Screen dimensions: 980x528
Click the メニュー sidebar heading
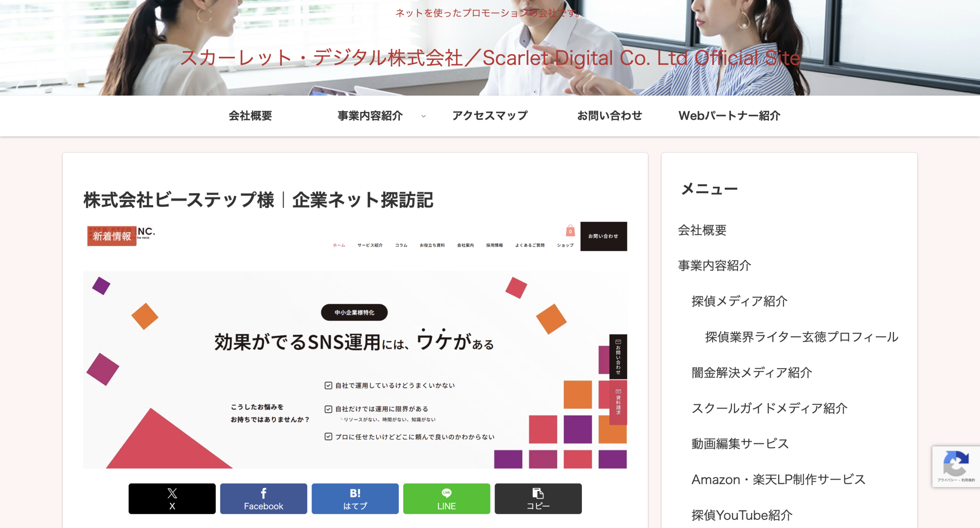tap(709, 189)
